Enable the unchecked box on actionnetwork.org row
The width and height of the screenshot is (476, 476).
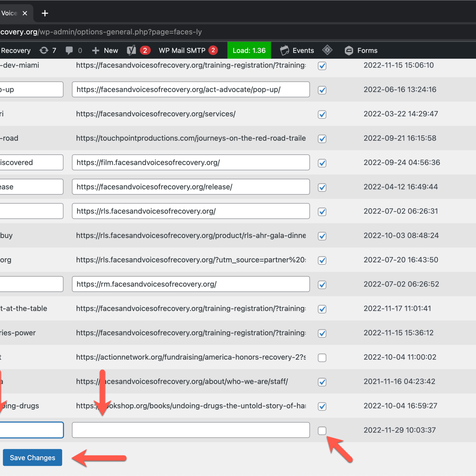click(x=322, y=358)
